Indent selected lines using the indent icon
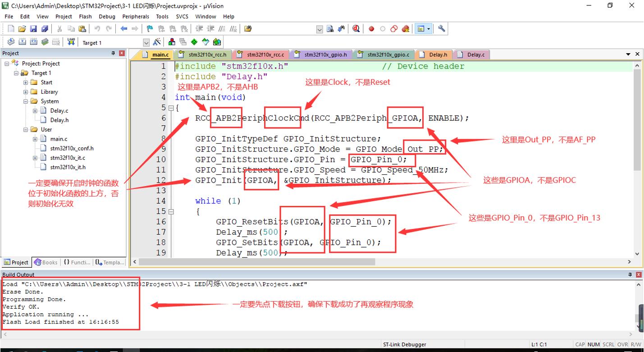Image resolution: width=644 pixels, height=352 pixels. click(x=199, y=29)
